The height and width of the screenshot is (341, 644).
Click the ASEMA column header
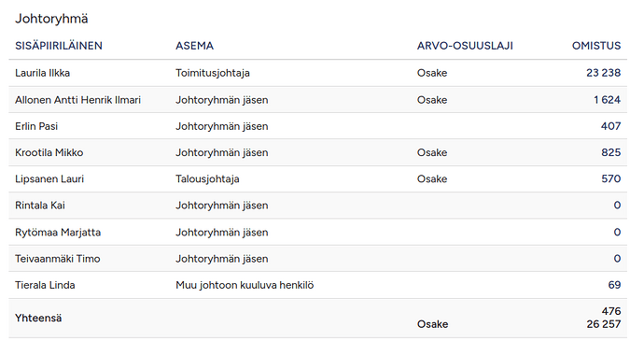(195, 46)
